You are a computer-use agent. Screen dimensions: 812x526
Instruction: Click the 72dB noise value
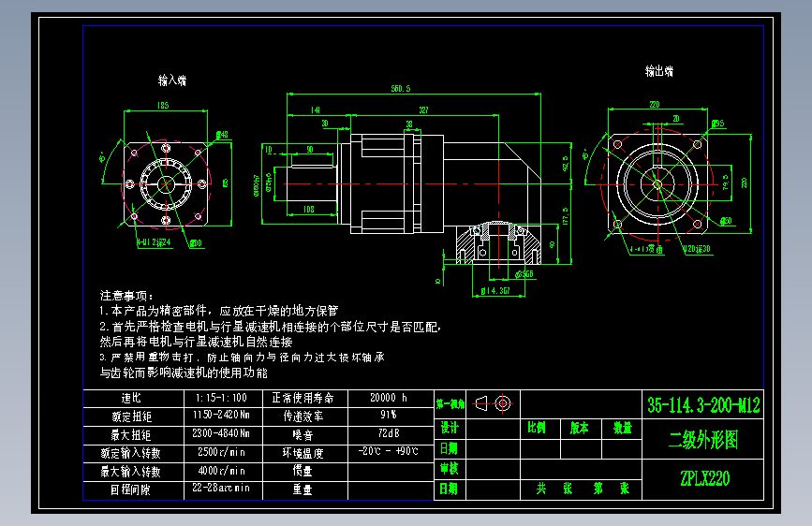(391, 435)
